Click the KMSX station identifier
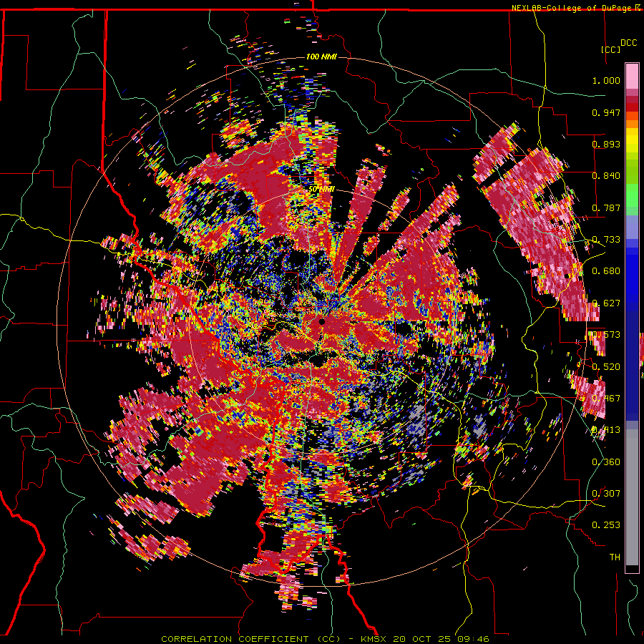 (374, 639)
